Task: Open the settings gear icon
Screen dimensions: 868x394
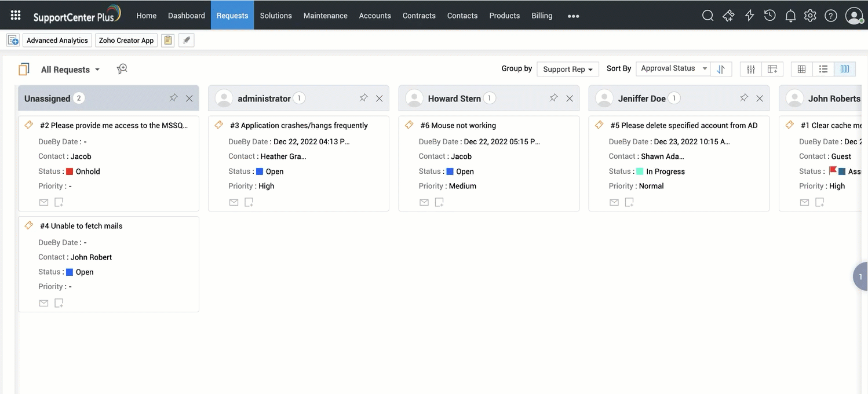Action: pyautogui.click(x=810, y=16)
